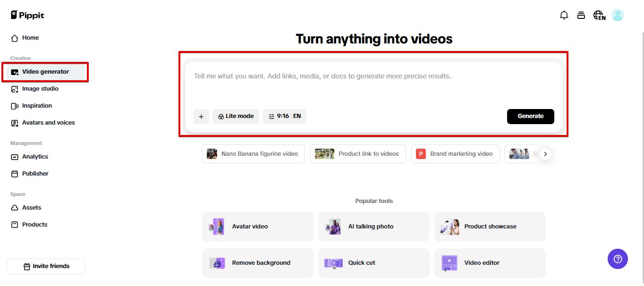
Task: View Analytics under Management
Action: click(x=35, y=156)
